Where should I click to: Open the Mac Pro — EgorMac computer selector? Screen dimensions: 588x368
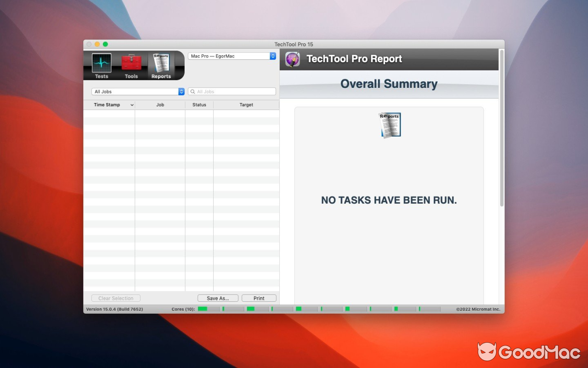point(232,56)
